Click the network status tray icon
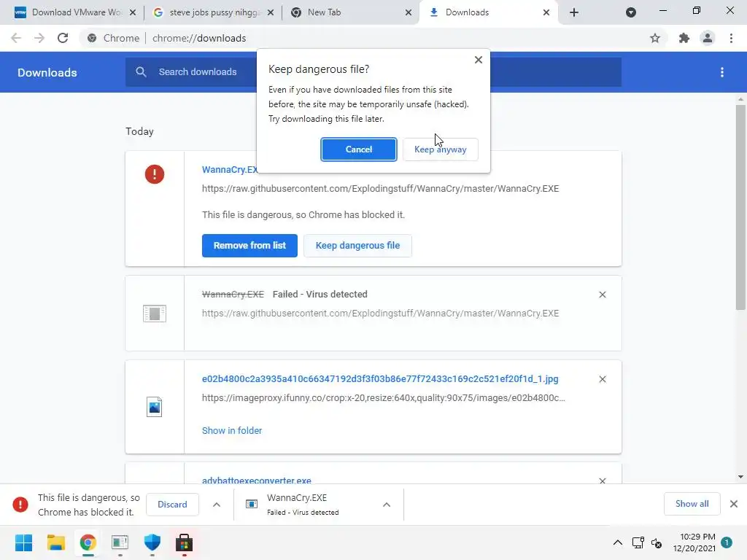The width and height of the screenshot is (747, 560). (638, 542)
